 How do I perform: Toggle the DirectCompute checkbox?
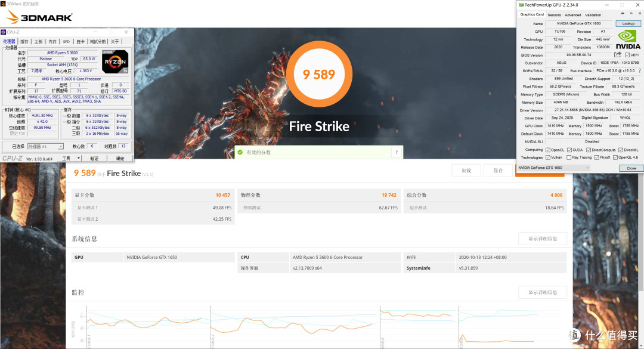click(x=589, y=150)
